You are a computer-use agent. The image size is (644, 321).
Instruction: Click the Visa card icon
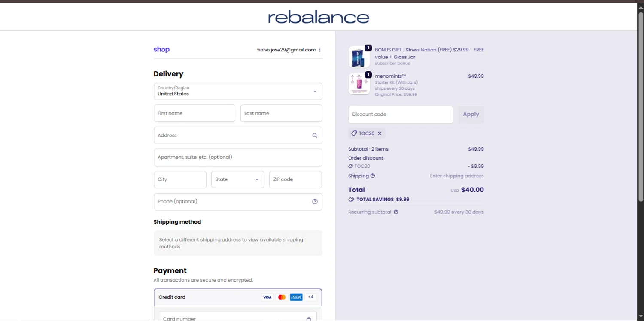267,297
